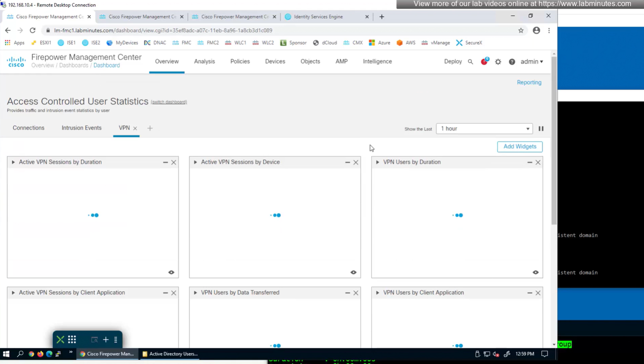Switch to the Intrusion Events tab

[81, 128]
